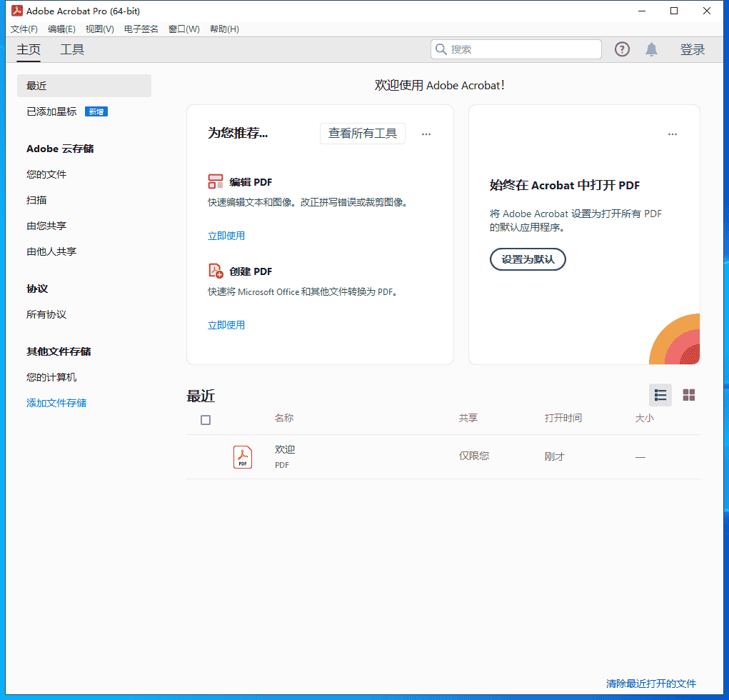
Task: Select 您的计算机 in the sidebar
Action: point(51,377)
